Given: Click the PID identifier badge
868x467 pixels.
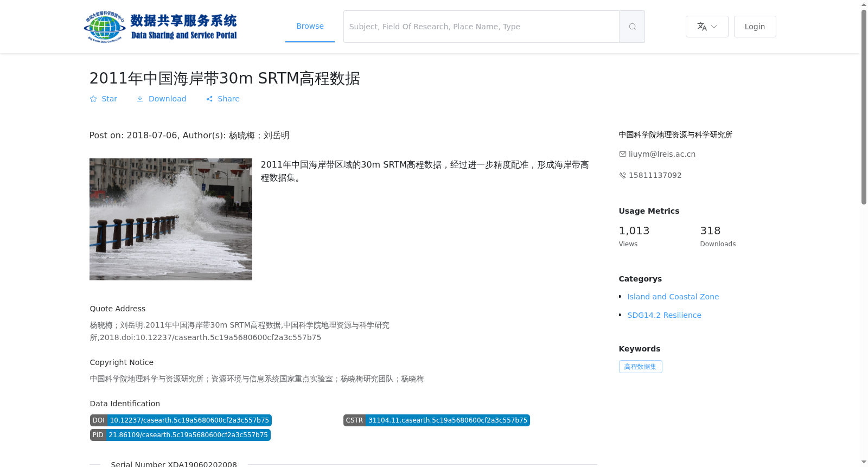Looking at the screenshot, I should click(180, 435).
